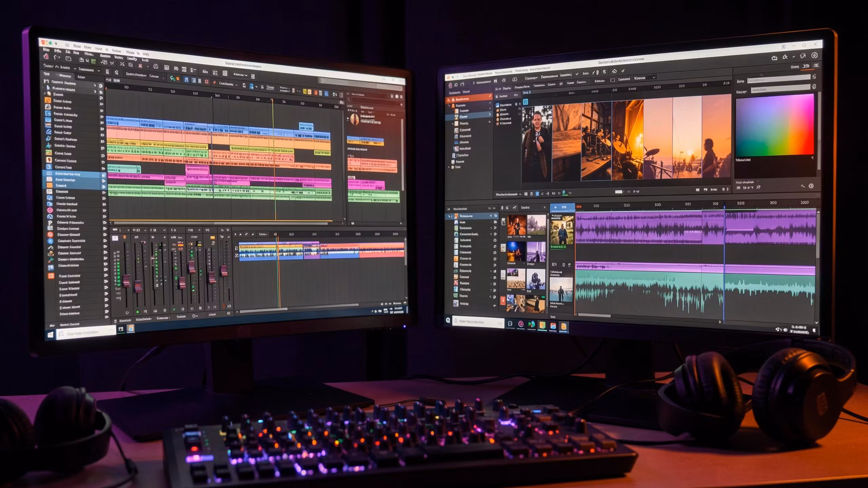868x488 pixels.
Task: Expand the collapsed arrow in the right monitor folder tree
Action: 453,124
